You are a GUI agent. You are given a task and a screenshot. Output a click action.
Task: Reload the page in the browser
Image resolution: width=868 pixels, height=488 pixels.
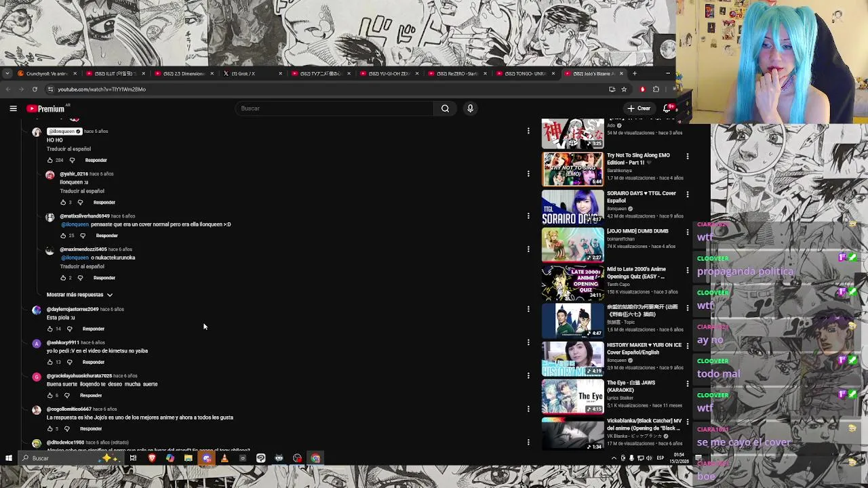tap(35, 89)
